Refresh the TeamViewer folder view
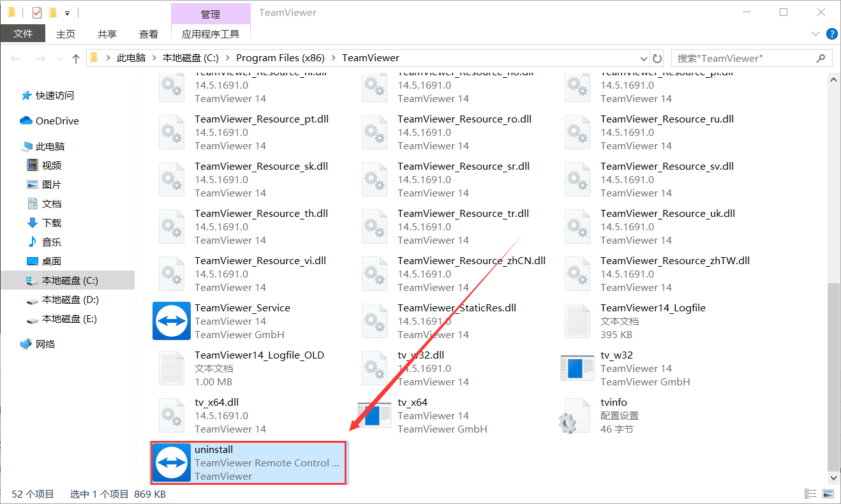 (x=657, y=59)
